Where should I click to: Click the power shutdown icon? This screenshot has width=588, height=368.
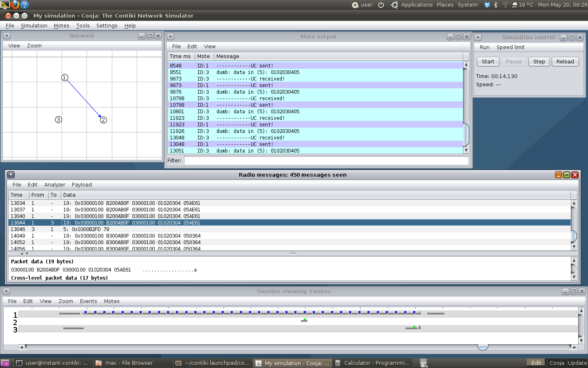click(381, 5)
